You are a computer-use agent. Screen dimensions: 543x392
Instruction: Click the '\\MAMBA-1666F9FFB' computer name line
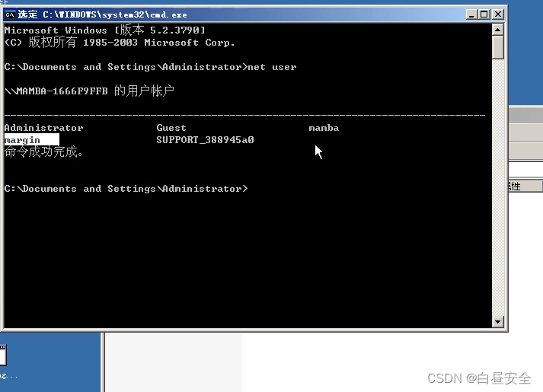[89, 91]
